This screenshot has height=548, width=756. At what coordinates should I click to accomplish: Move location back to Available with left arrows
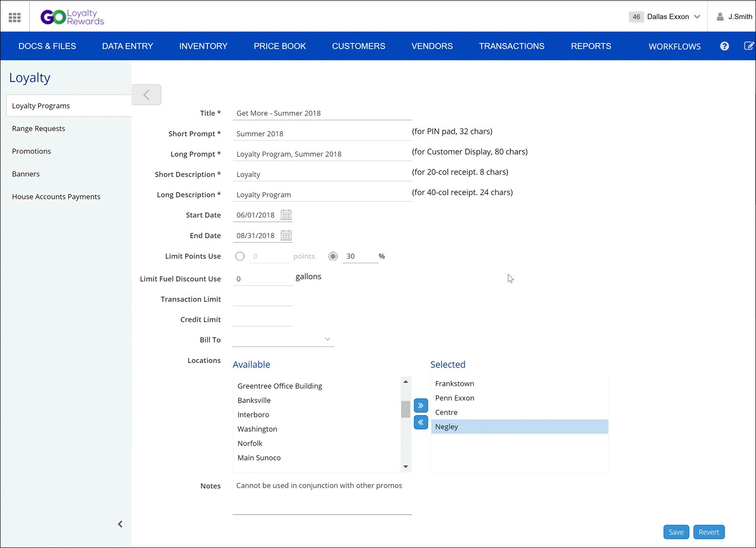pyautogui.click(x=421, y=422)
